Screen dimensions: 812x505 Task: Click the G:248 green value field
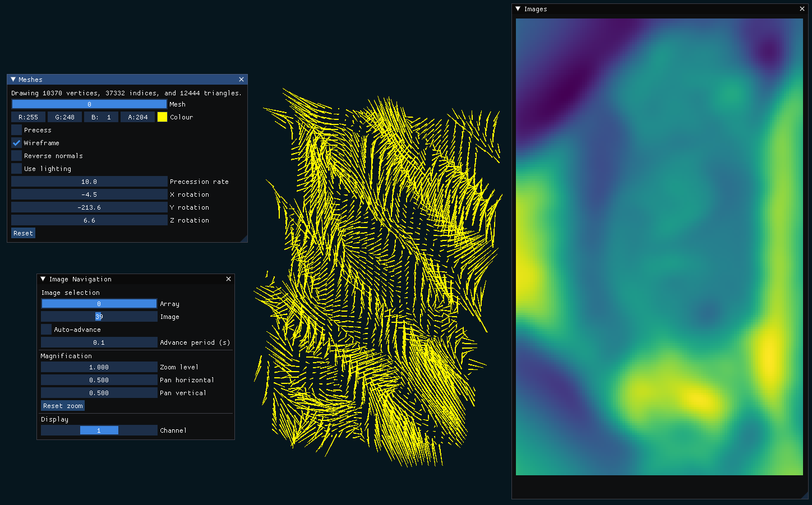click(x=64, y=117)
